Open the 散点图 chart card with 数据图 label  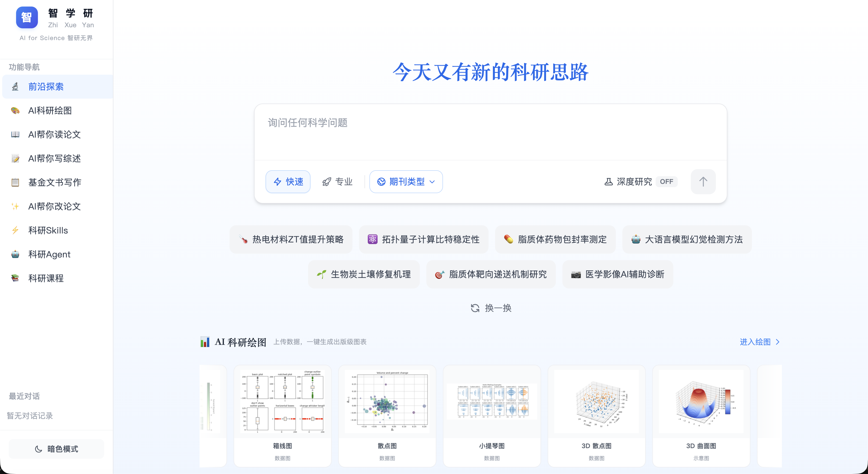click(x=387, y=416)
